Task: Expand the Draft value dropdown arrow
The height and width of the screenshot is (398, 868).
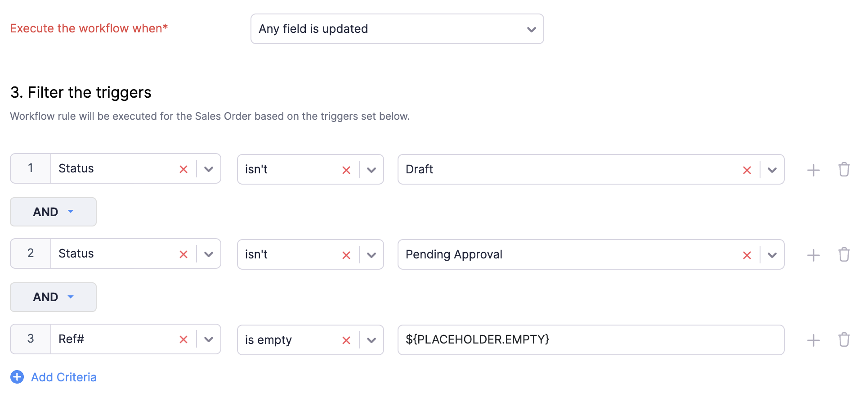Action: point(772,170)
